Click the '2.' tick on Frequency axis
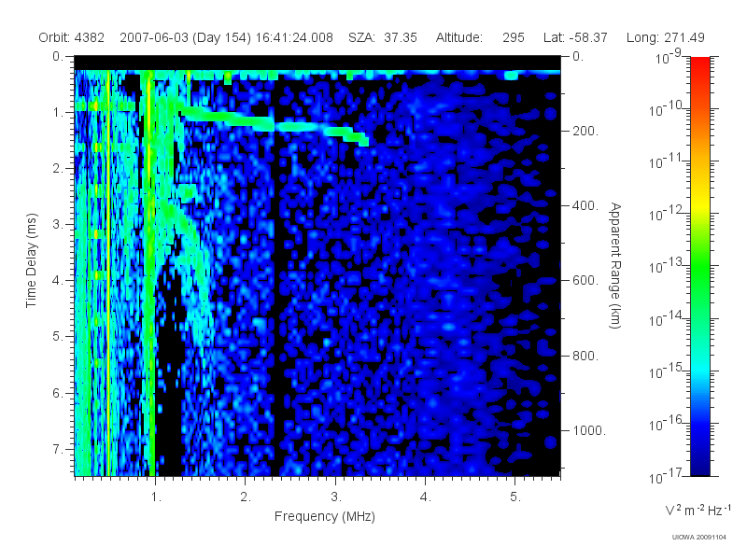747x560 pixels. pos(246,497)
